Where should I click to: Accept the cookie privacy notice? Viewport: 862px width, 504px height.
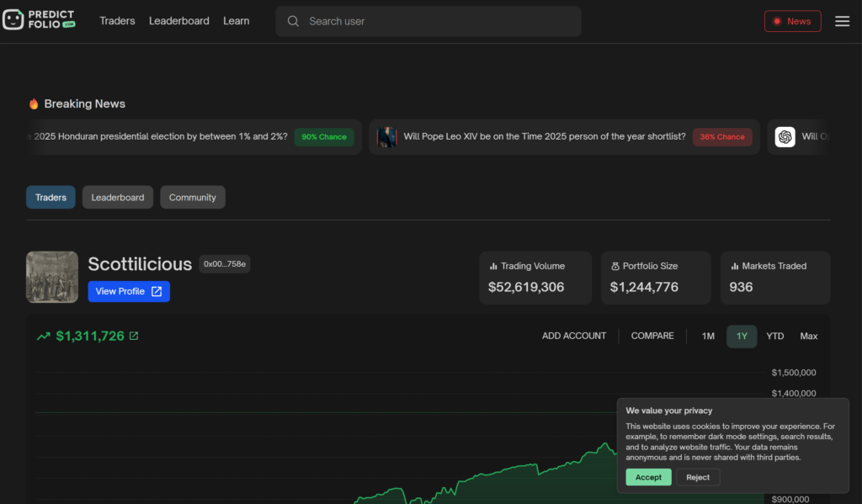pos(648,477)
